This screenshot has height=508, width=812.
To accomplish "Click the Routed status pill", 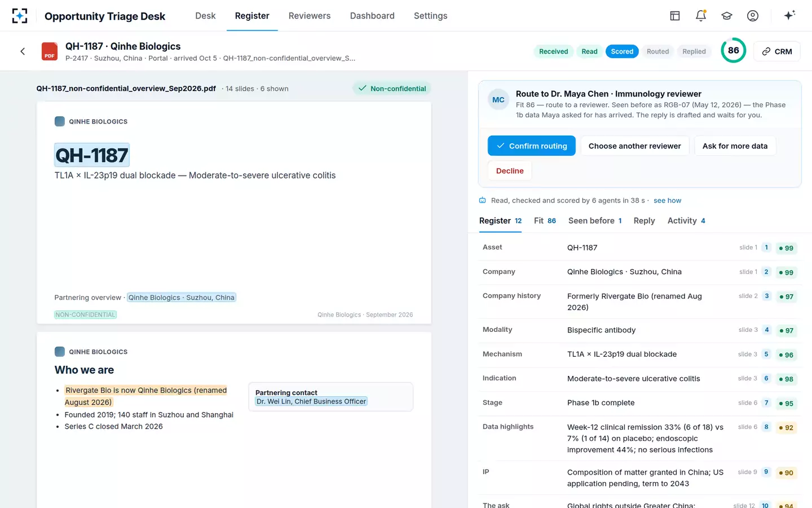I will click(x=657, y=51).
